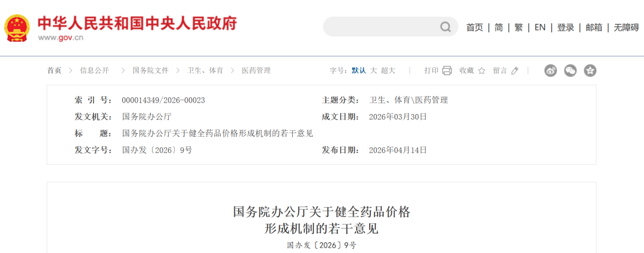This screenshot has width=644, height=253.
Task: Open the 卫生、体育 breadcrumb category
Action: click(x=205, y=70)
